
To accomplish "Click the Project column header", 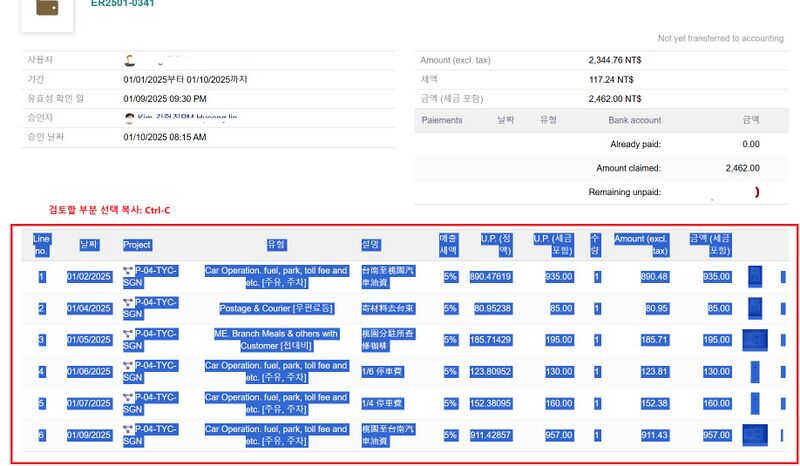I will point(137,245).
